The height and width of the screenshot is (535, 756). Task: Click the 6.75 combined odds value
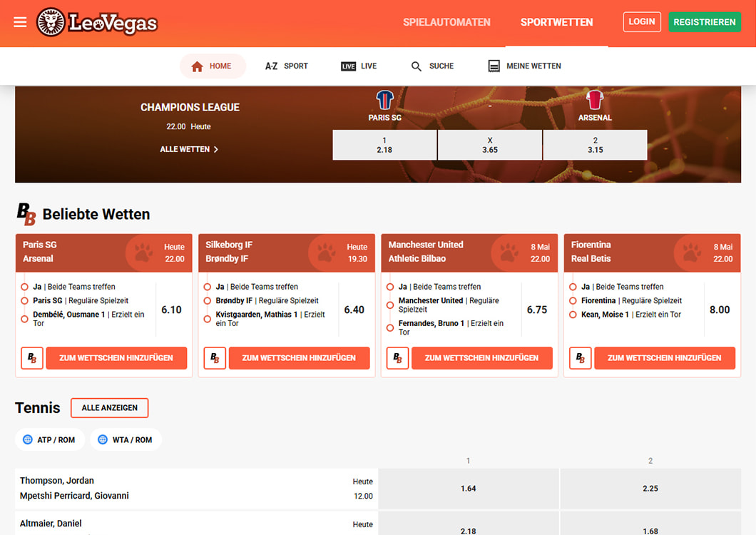click(536, 310)
